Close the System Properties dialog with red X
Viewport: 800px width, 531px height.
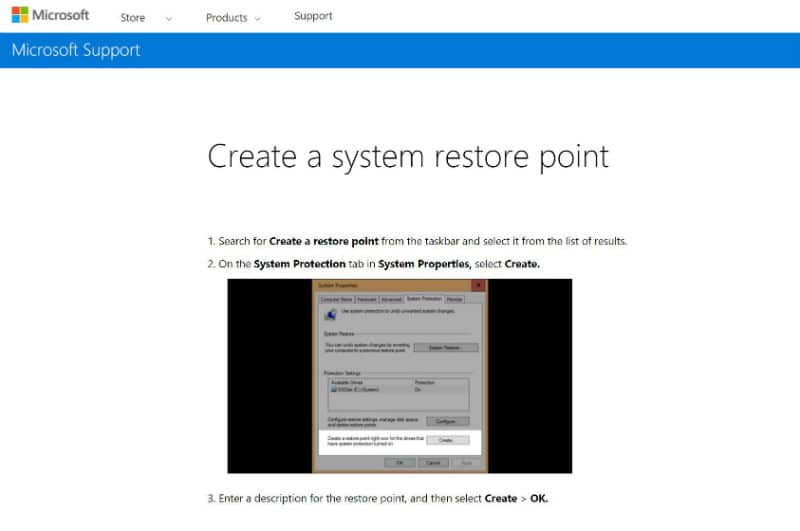coord(478,286)
